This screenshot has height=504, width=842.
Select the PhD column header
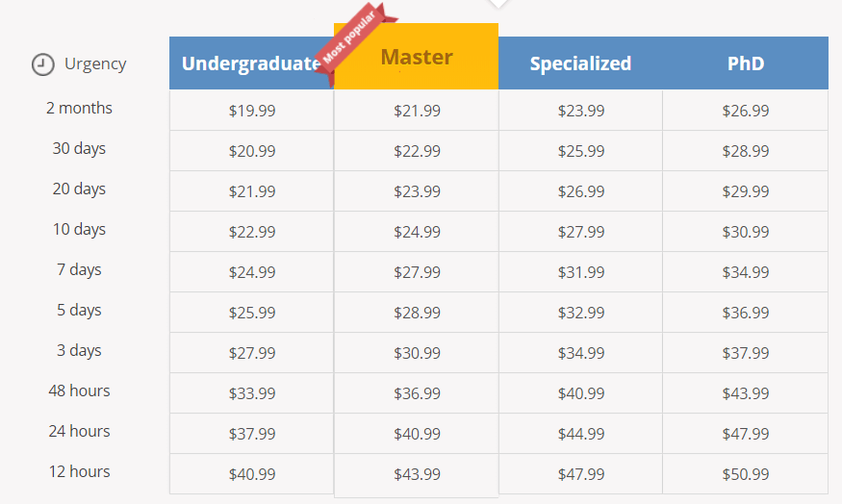tap(746, 63)
